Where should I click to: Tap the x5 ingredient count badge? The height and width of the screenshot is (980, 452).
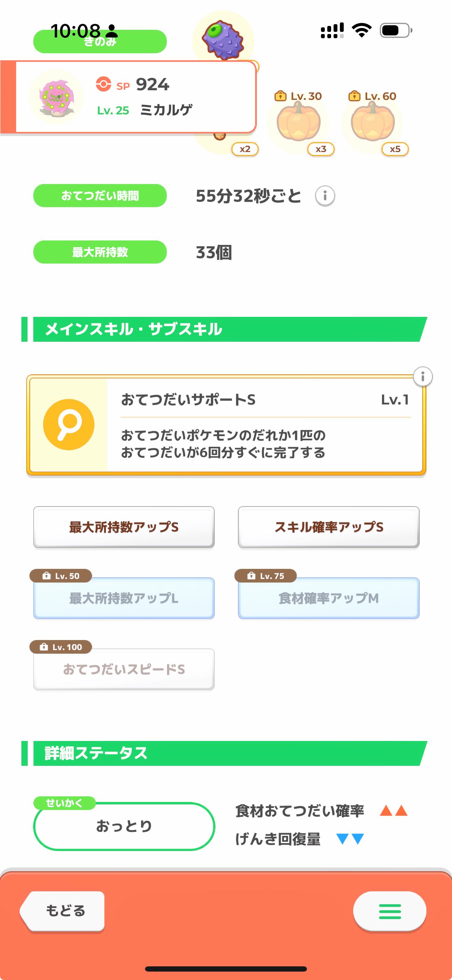(395, 149)
